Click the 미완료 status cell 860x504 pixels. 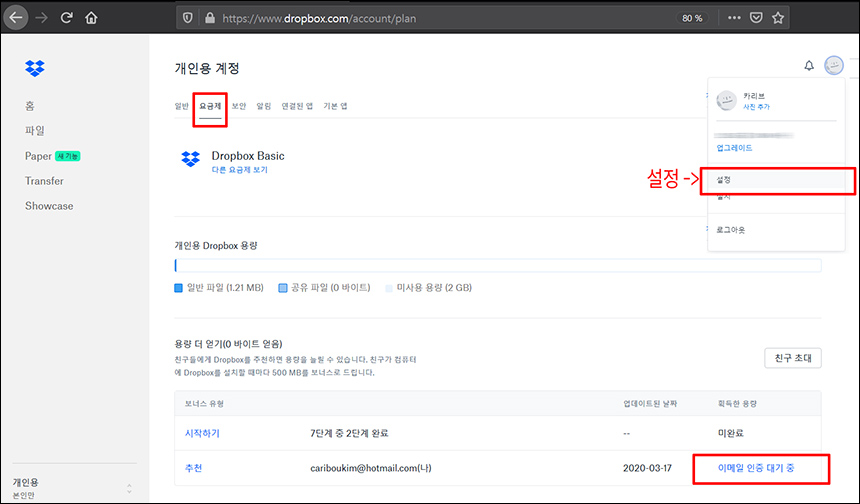[x=731, y=433]
